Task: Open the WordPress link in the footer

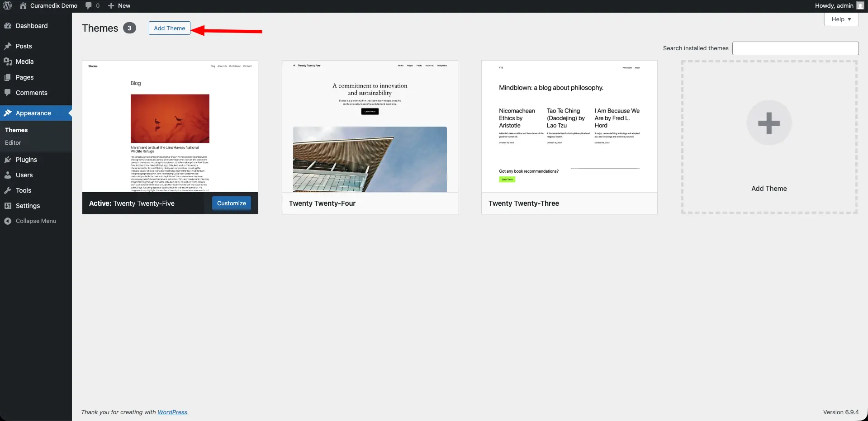Action: [172, 412]
